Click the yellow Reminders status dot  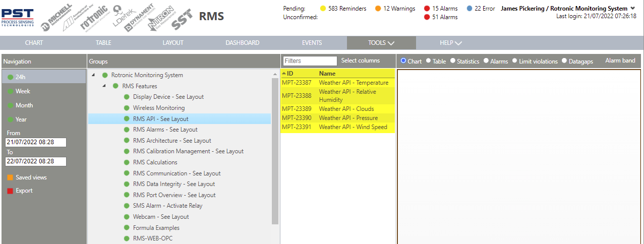[323, 9]
